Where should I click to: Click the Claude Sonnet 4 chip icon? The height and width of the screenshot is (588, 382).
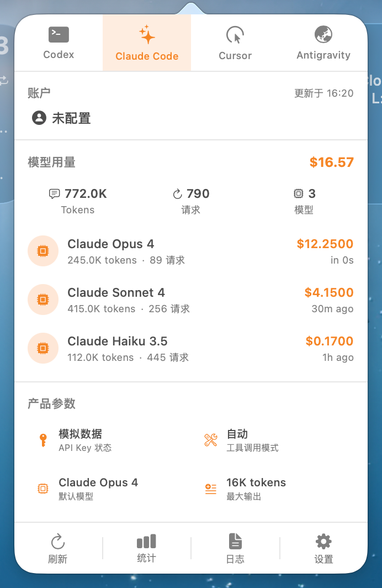pyautogui.click(x=43, y=300)
